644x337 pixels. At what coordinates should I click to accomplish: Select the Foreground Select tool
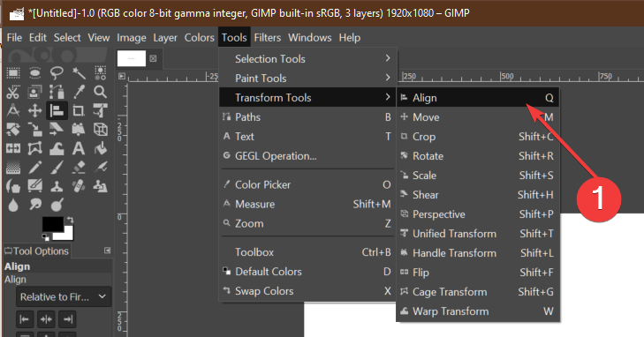coord(35,92)
